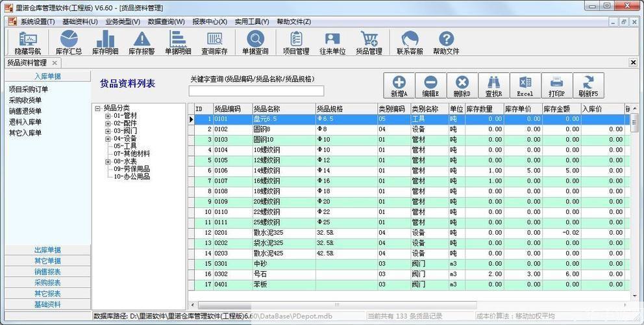Screen dimensions: 644x325
Task: Open 库存报警 warning icon
Action: click(x=142, y=42)
